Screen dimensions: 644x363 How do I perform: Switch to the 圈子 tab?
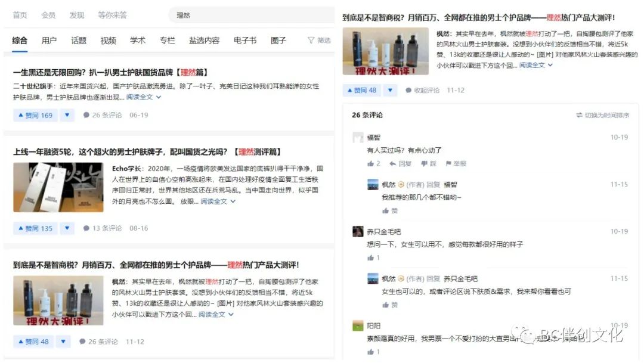pos(278,41)
